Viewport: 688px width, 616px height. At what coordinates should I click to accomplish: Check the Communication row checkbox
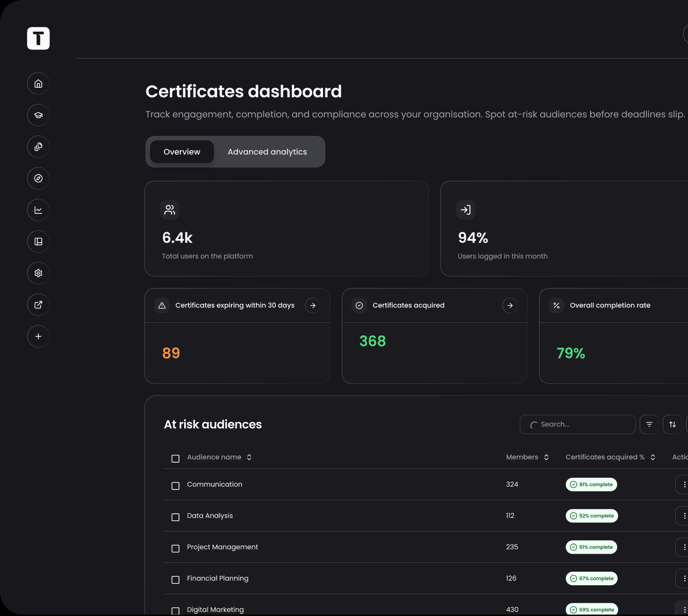click(176, 486)
